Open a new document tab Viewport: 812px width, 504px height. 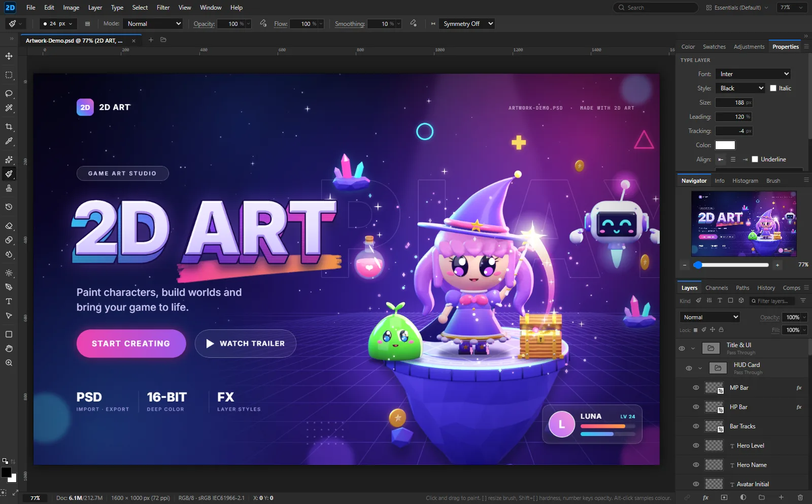click(x=151, y=40)
